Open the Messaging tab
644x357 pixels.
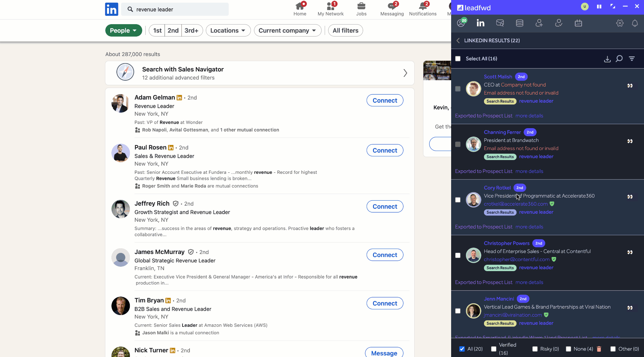point(392,9)
